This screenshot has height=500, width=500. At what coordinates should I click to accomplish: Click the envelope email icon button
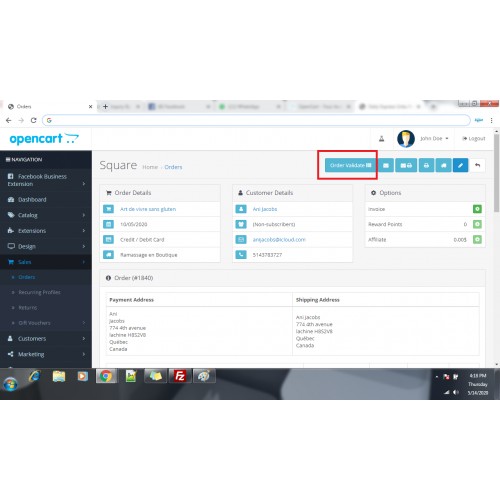386,165
